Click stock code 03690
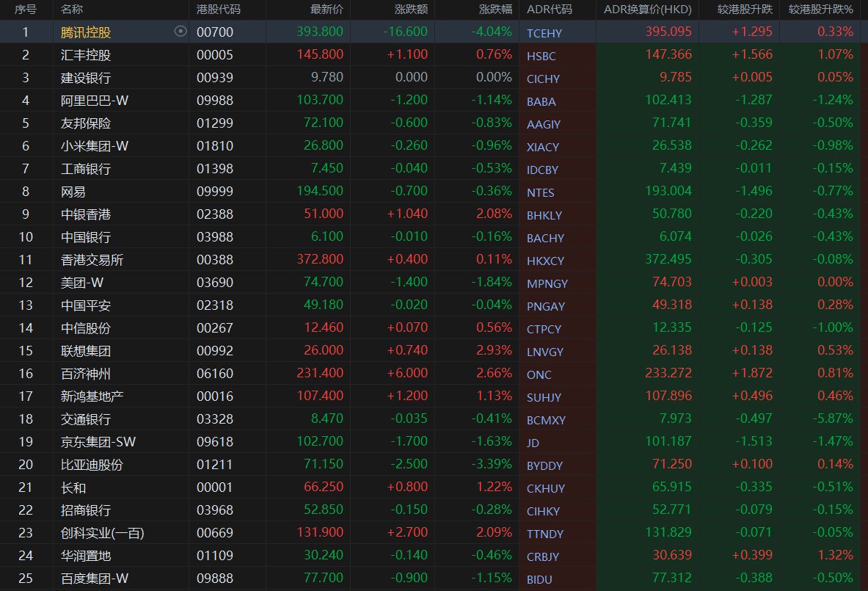Image resolution: width=868 pixels, height=591 pixels. 215,283
